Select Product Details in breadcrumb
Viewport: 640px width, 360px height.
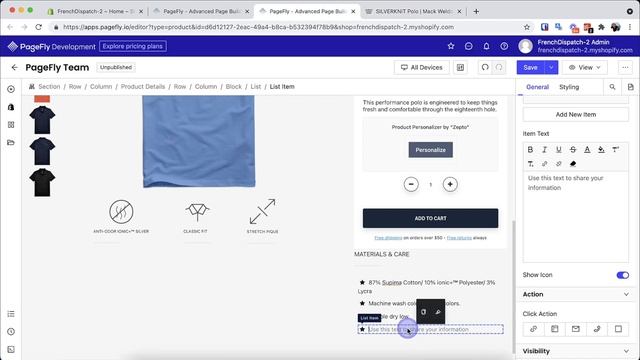click(143, 87)
